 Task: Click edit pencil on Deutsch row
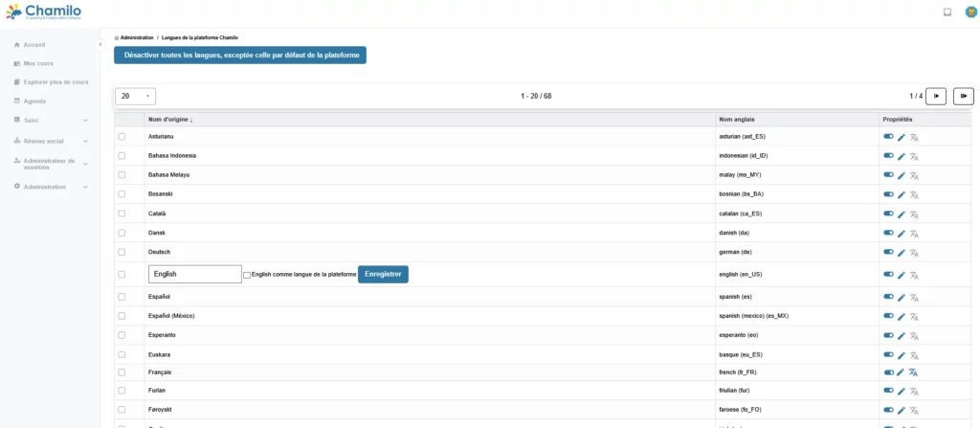click(x=902, y=253)
